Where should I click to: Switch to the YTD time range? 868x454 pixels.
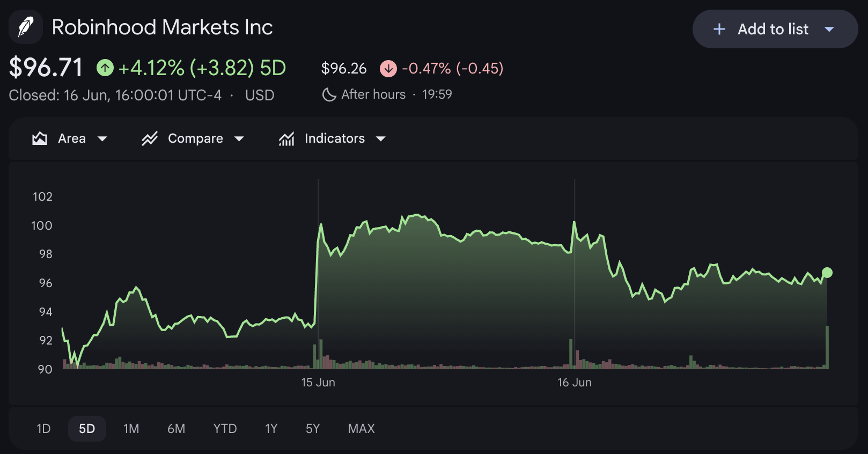225,429
